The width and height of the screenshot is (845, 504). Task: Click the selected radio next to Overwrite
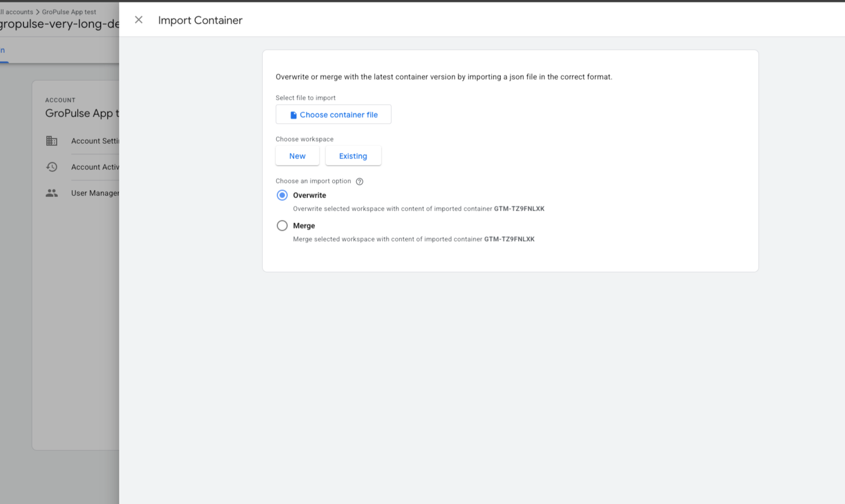point(282,195)
